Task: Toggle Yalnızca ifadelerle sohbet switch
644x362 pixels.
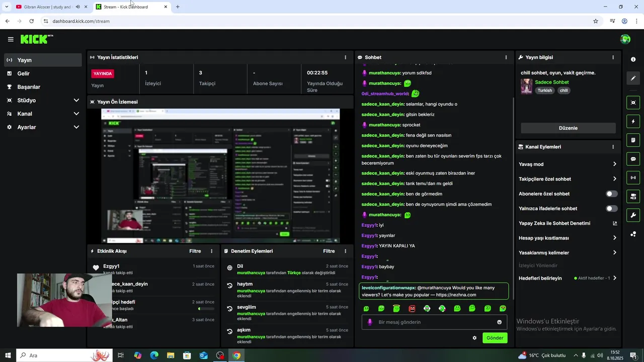Action: [612, 209]
